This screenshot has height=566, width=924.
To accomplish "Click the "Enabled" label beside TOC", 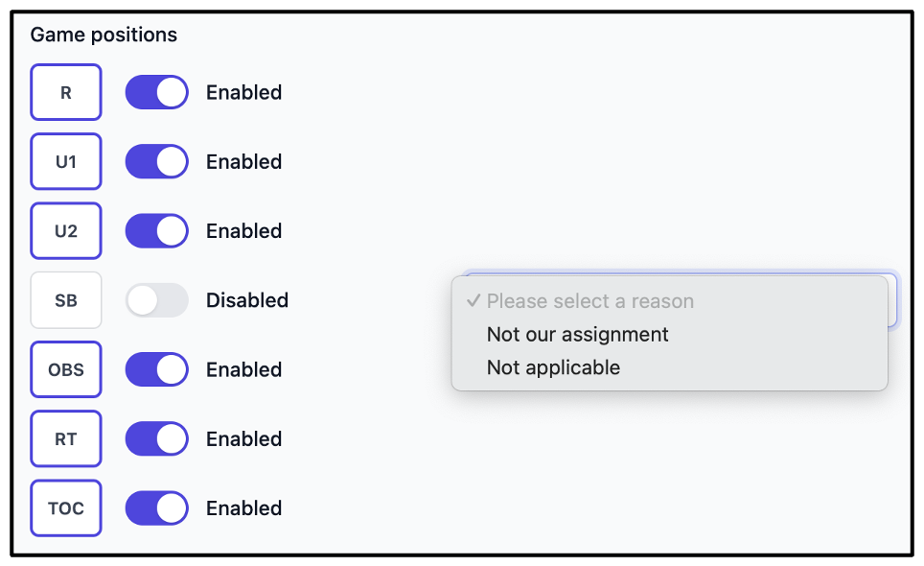I will point(244,508).
